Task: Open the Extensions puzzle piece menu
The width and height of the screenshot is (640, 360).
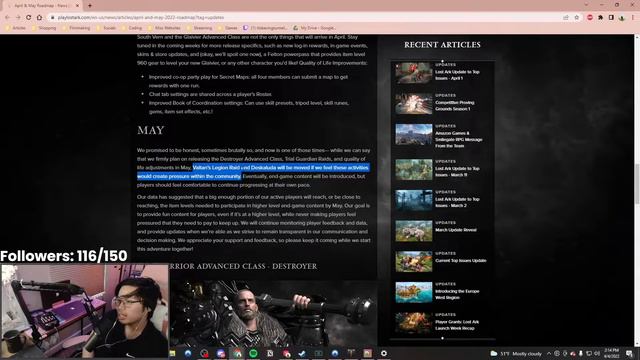Action: (600, 18)
